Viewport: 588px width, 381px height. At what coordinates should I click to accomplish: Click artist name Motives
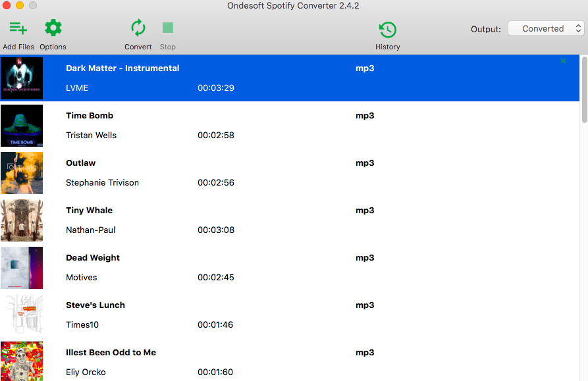point(82,277)
